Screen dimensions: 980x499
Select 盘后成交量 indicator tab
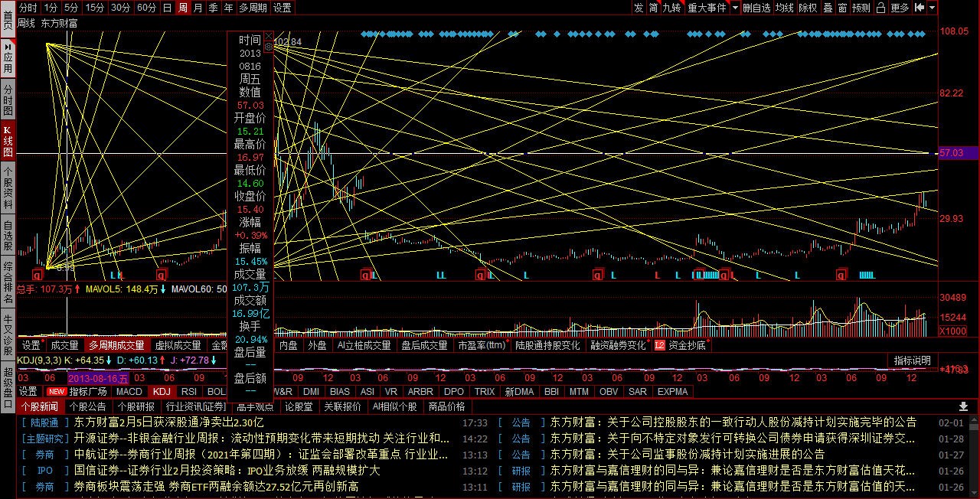(x=424, y=346)
